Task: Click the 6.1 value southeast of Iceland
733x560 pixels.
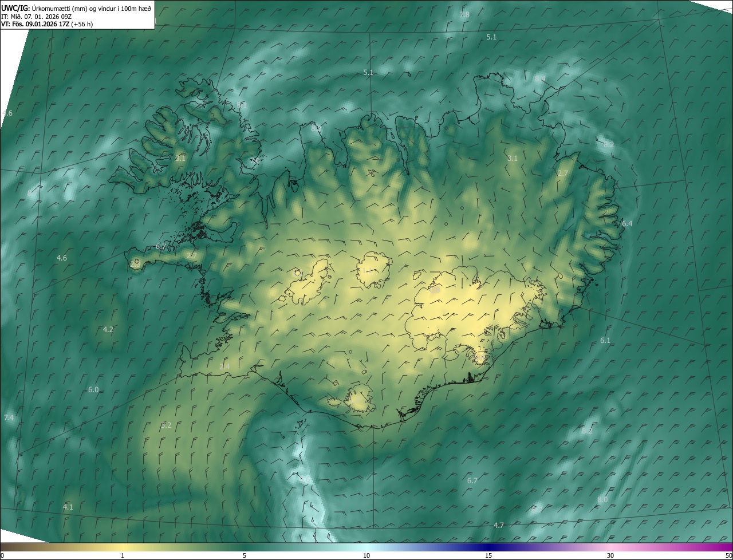Action: pos(605,340)
